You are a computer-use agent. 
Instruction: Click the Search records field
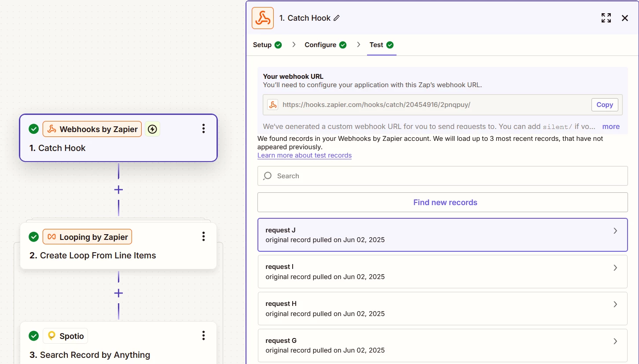(443, 176)
